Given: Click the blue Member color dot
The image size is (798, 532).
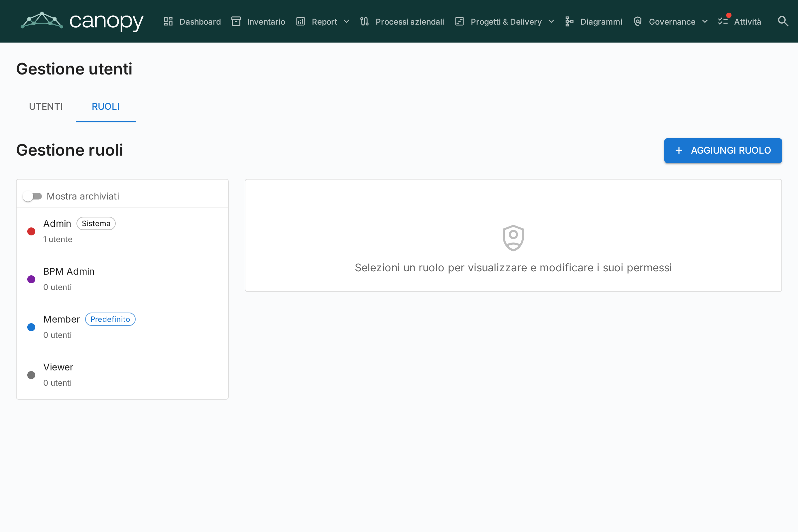Looking at the screenshot, I should point(31,327).
